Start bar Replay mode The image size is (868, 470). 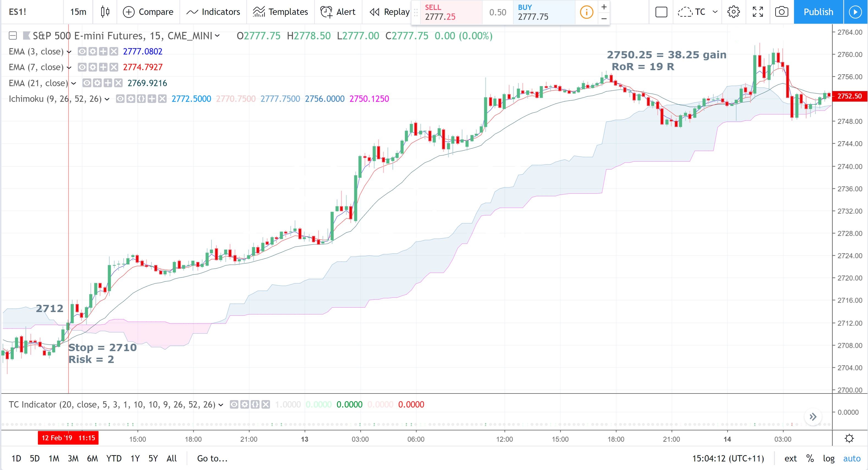click(390, 12)
